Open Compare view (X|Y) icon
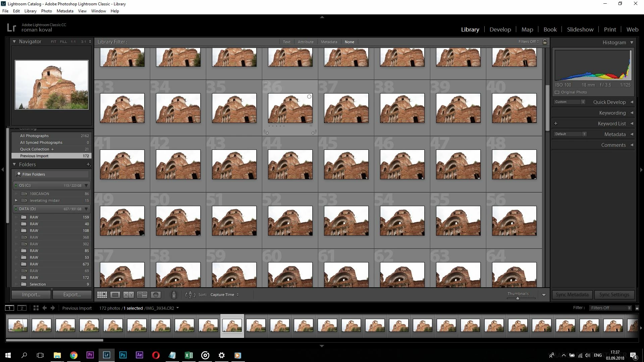Viewport: 644px width, 362px height. 128,295
